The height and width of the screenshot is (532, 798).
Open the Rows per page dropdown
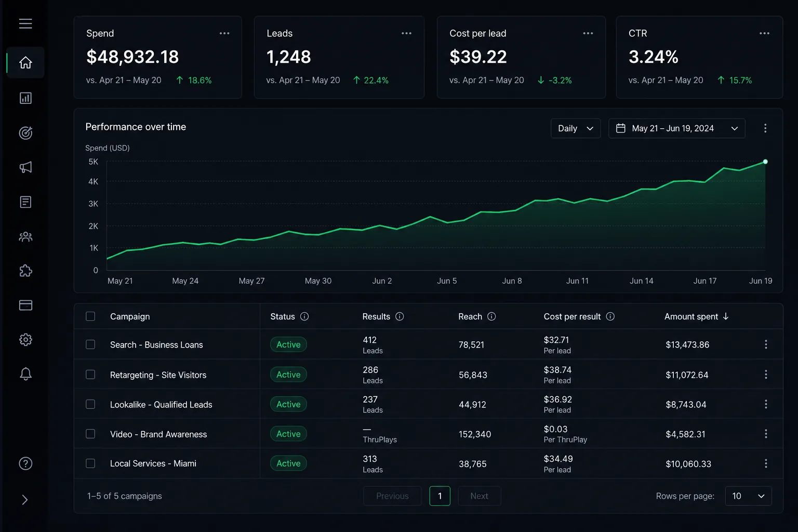point(748,496)
